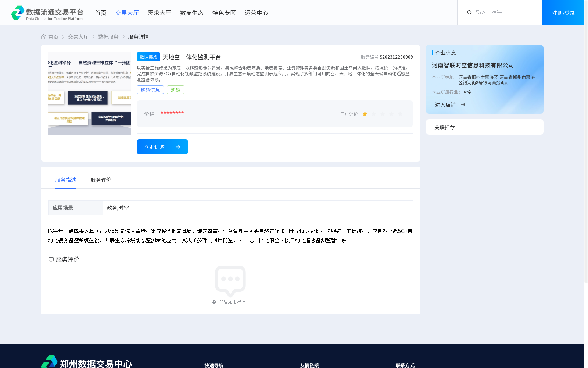Open the 特色专区 navigation menu item

224,13
